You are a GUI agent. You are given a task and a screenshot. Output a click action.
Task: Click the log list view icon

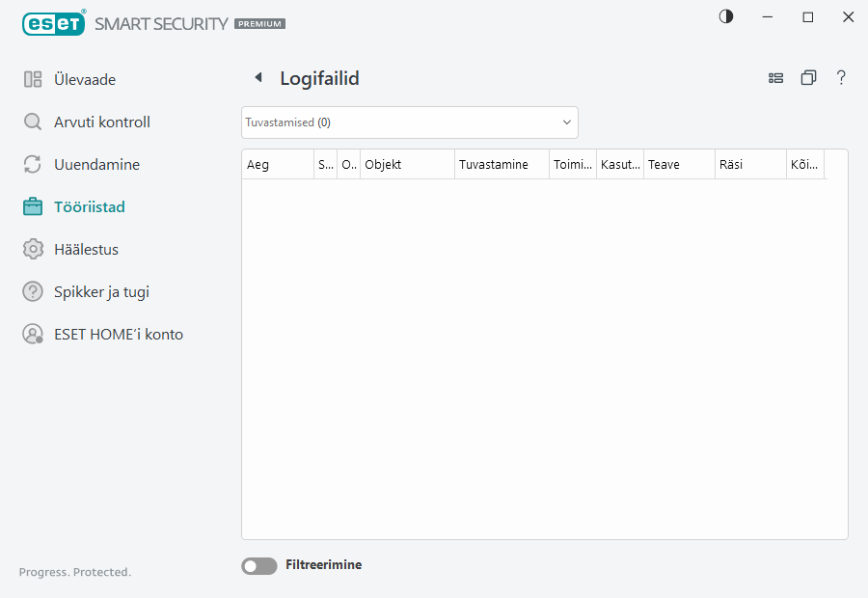(x=775, y=77)
